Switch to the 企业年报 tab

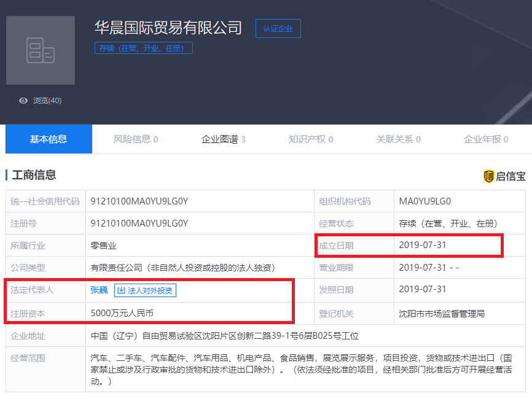[485, 139]
